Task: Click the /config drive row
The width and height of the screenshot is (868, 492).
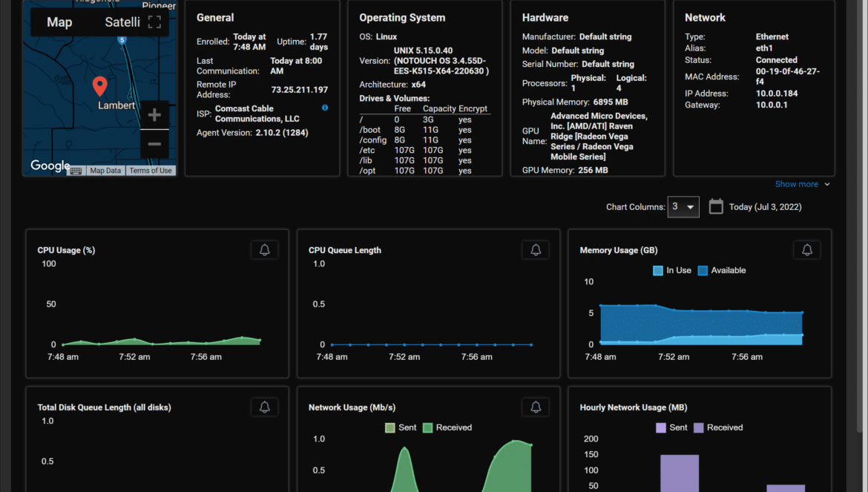Action: 424,140
